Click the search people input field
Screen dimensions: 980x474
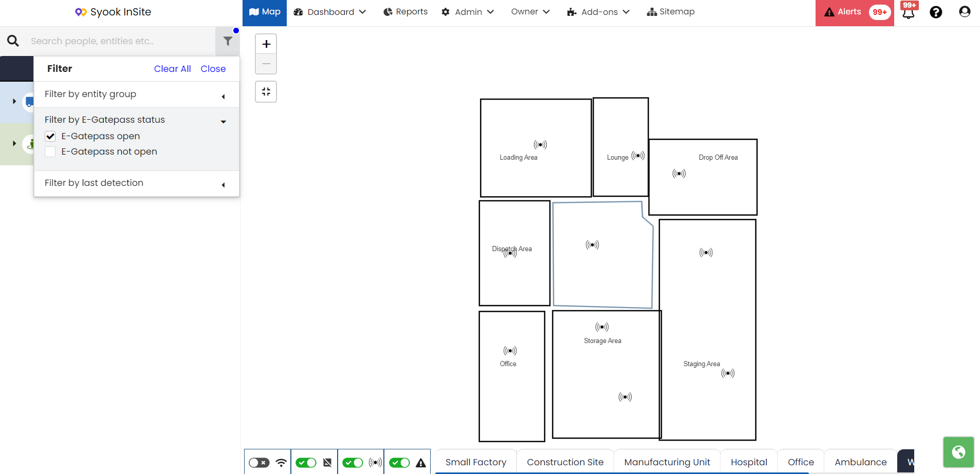click(121, 41)
